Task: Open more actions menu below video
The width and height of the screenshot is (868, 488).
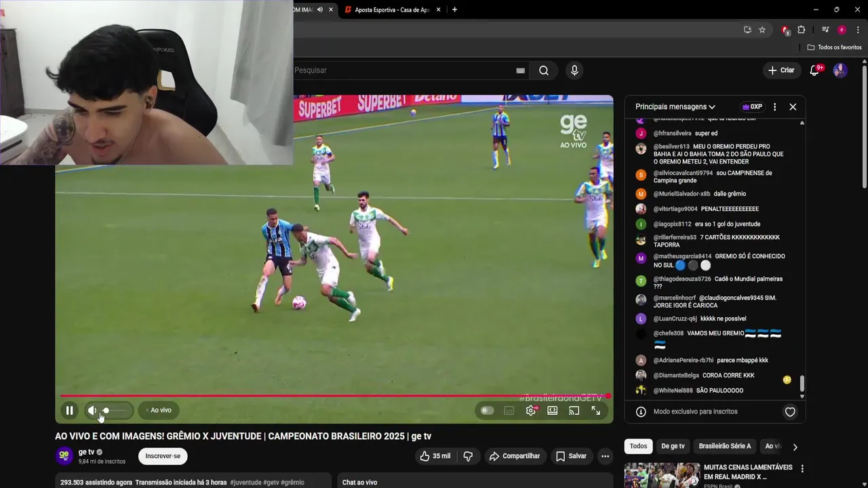Action: tap(605, 456)
